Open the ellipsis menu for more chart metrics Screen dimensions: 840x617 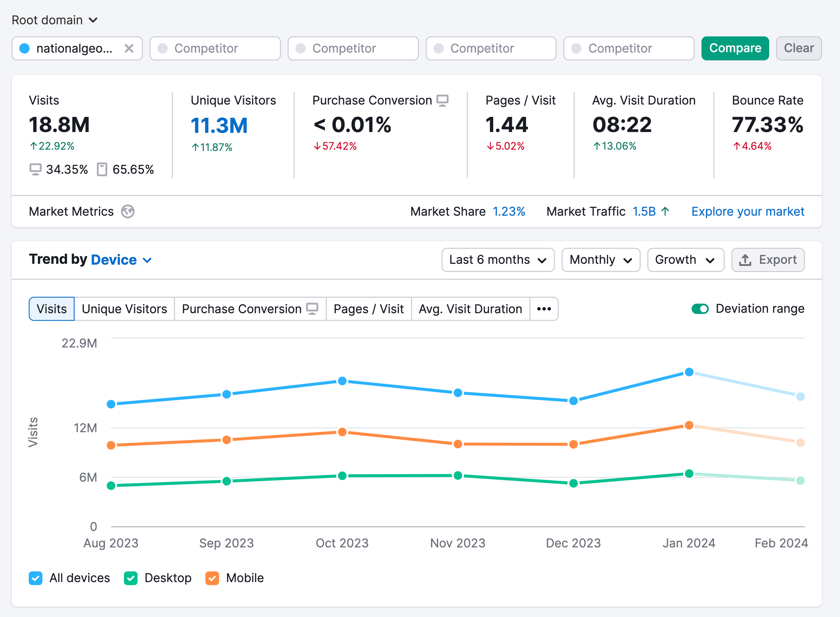click(x=544, y=309)
